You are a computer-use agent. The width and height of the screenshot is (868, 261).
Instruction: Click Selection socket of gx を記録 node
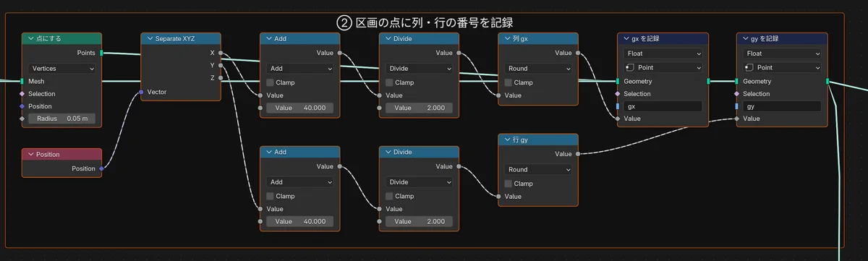(x=618, y=93)
